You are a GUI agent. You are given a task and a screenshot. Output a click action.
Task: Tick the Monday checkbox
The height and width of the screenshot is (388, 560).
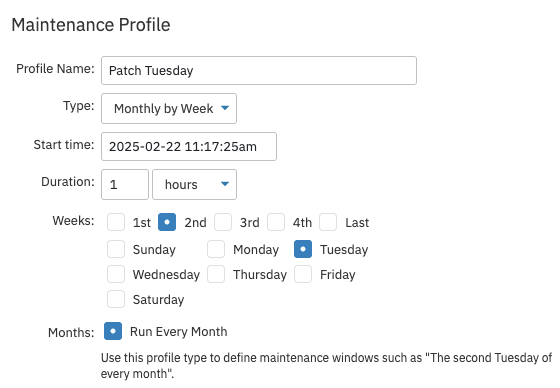click(216, 249)
